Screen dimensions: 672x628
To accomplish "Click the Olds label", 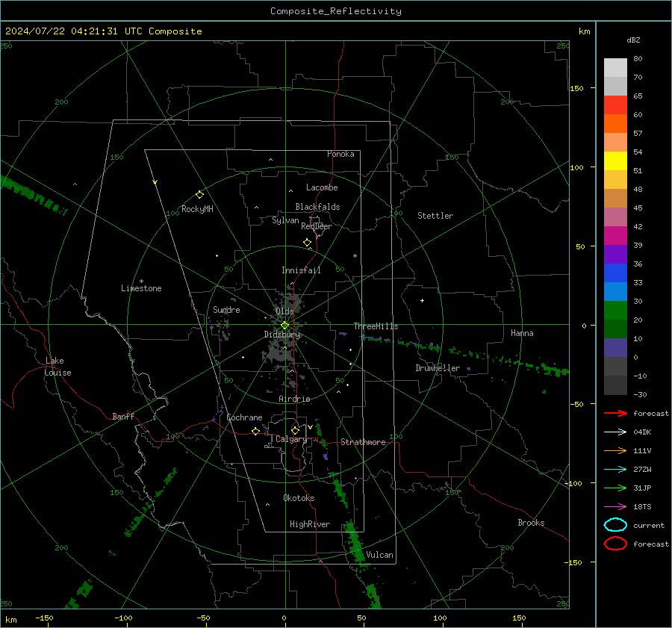I will (284, 311).
